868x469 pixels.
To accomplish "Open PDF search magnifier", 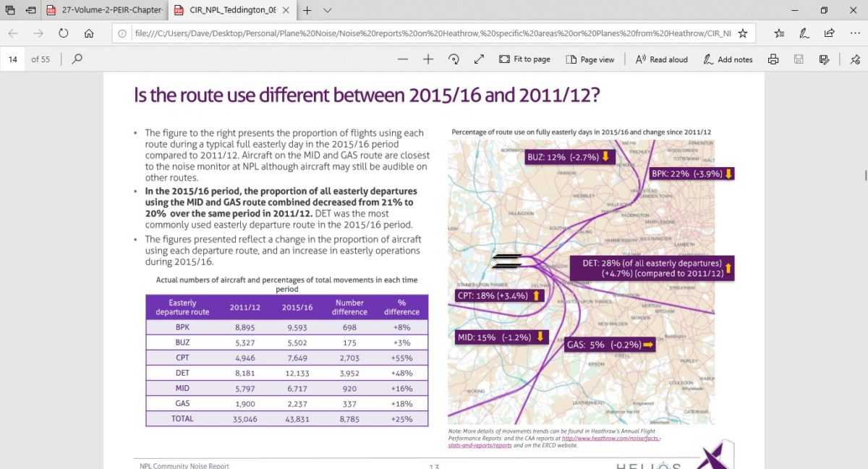I will (77, 59).
